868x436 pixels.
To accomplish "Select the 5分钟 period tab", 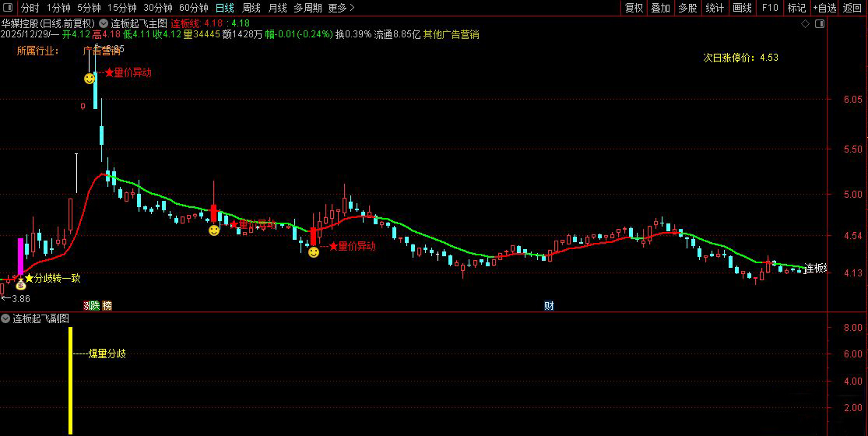I will 89,8.
